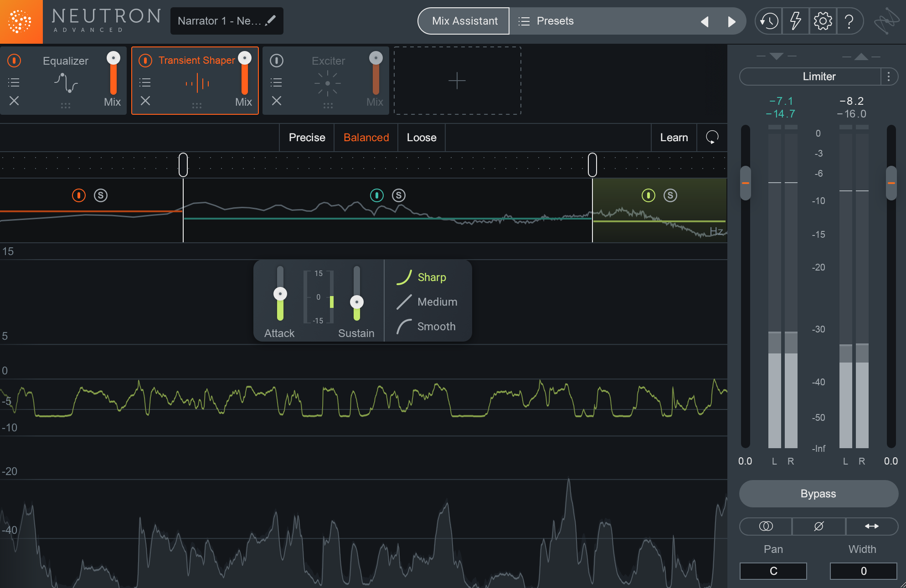Image resolution: width=906 pixels, height=588 pixels.
Task: Select the Precise mode tab
Action: (x=307, y=138)
